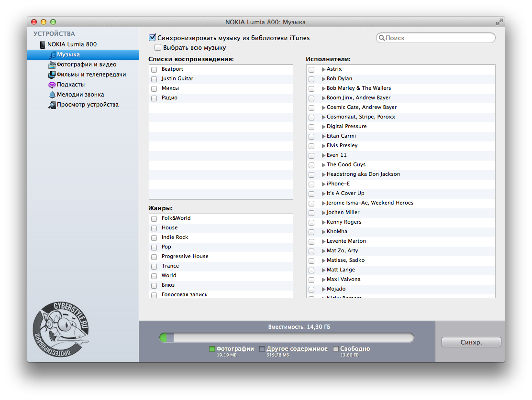Expand Maxi Valvona disclosure triangle
532x400 pixels.
coord(323,280)
